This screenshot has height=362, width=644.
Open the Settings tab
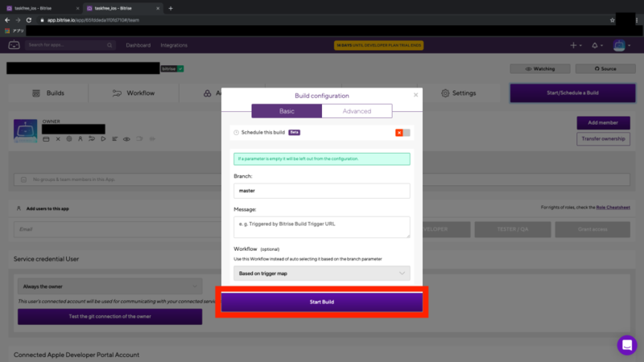tap(458, 93)
